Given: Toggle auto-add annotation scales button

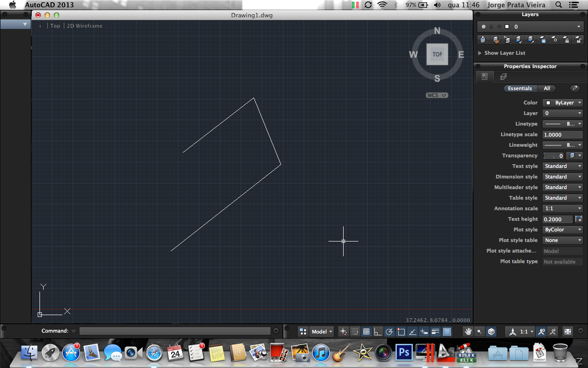Looking at the screenshot, I should click(x=553, y=331).
